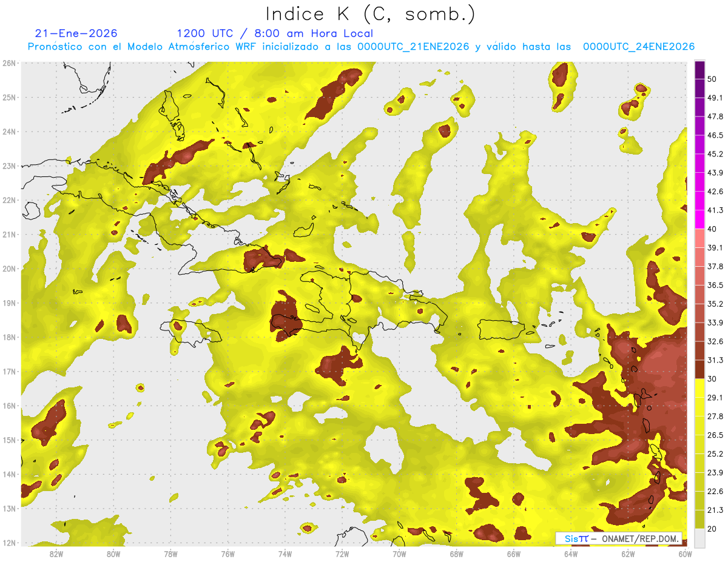Screen dimensions: 728x562
Task: Click colorbar value 21.3
Action: pyautogui.click(x=715, y=510)
